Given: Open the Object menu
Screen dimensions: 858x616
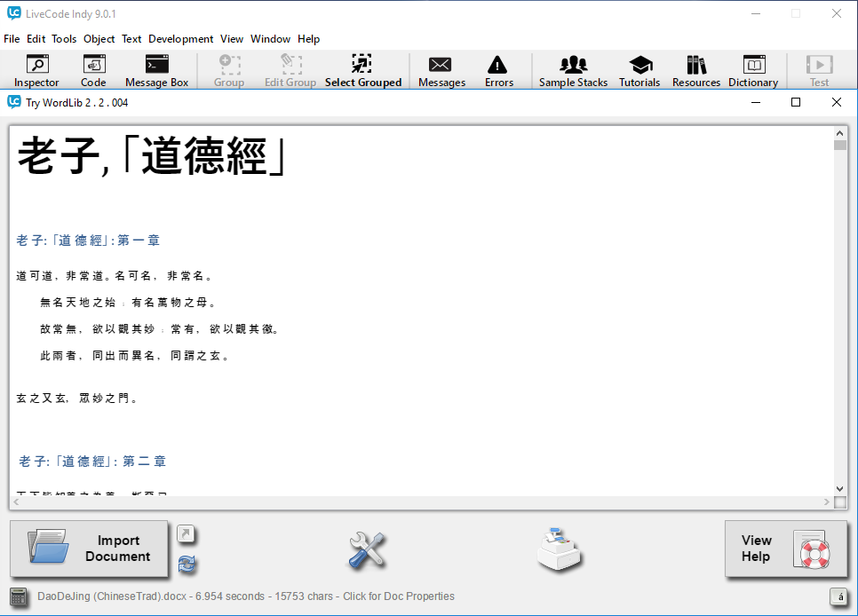Looking at the screenshot, I should [99, 39].
